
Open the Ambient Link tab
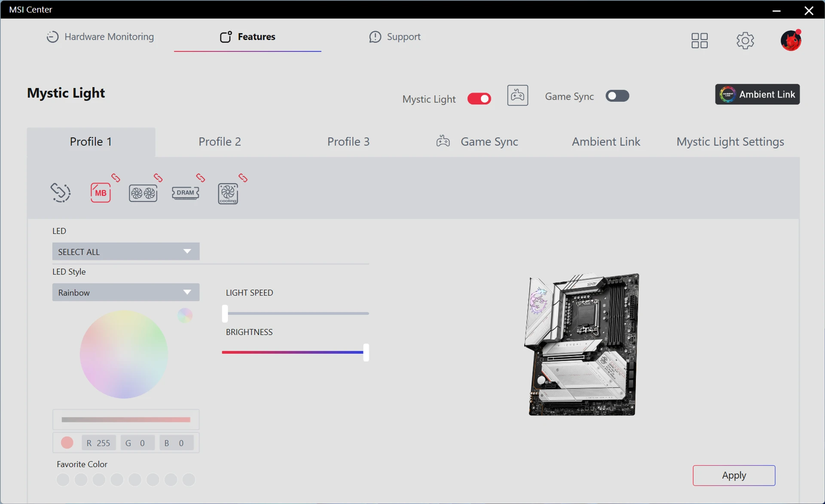coord(606,142)
